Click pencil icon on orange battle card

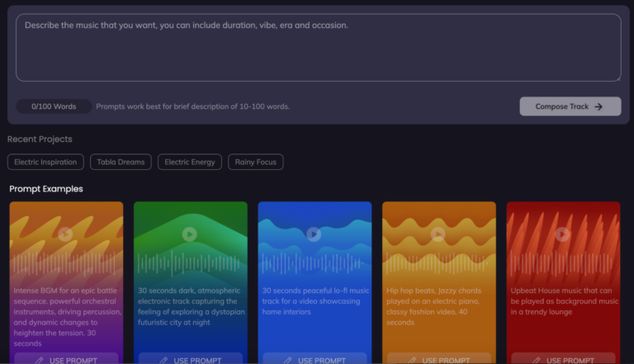point(40,360)
